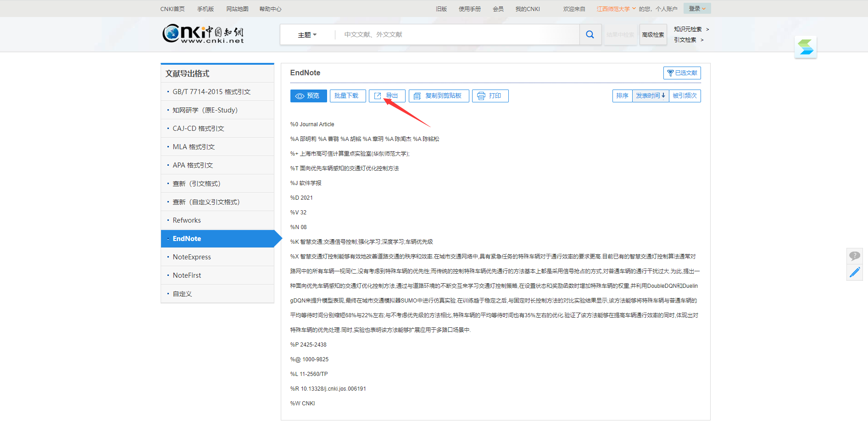Screen dimensions: 868x426
Task: Click the 导出 export button
Action: point(387,95)
